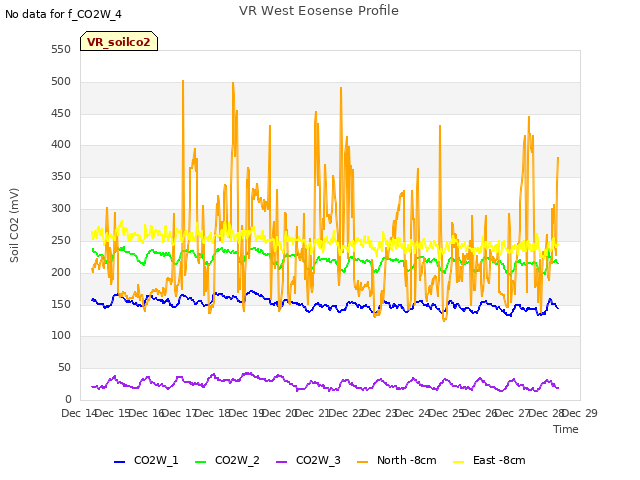Screen dimensions: 640x480
Task: Click the 150 y-axis tick label
Action: coord(61,304)
